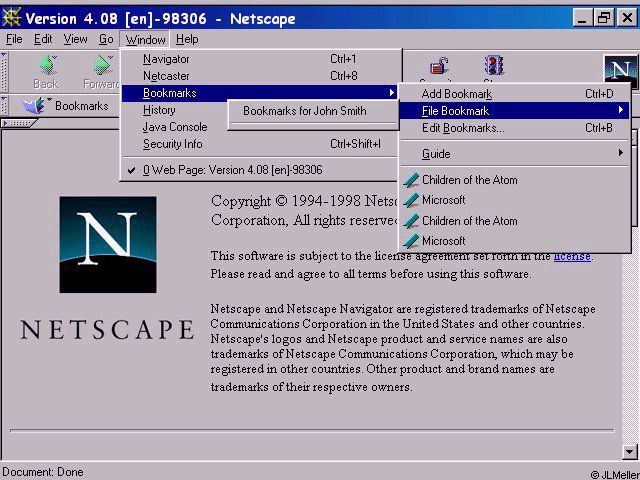Choose Edit Bookmarks... menu item
Viewport: 640px width, 480px height.
(514, 128)
